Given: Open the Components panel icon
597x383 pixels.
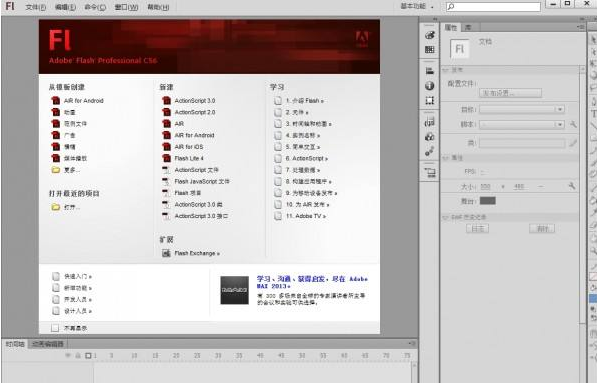Looking at the screenshot, I should pos(429,137).
